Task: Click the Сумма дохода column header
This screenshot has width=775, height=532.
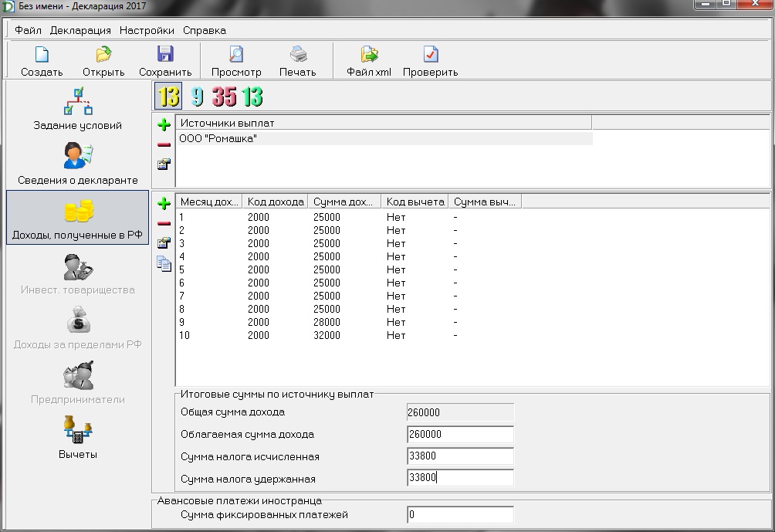Action: (x=344, y=202)
